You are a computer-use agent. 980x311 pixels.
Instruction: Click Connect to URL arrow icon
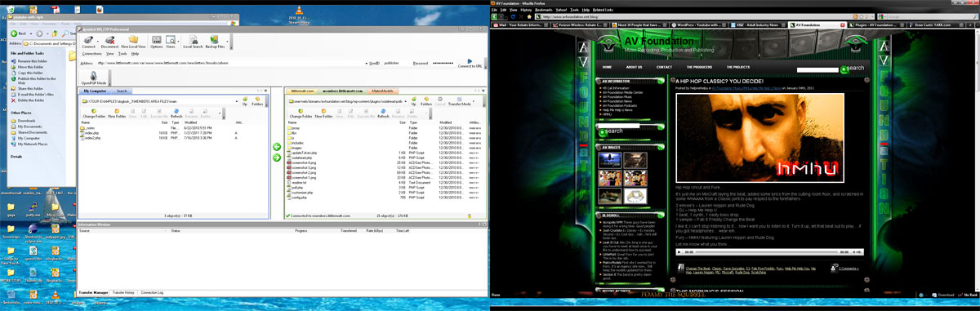470,62
